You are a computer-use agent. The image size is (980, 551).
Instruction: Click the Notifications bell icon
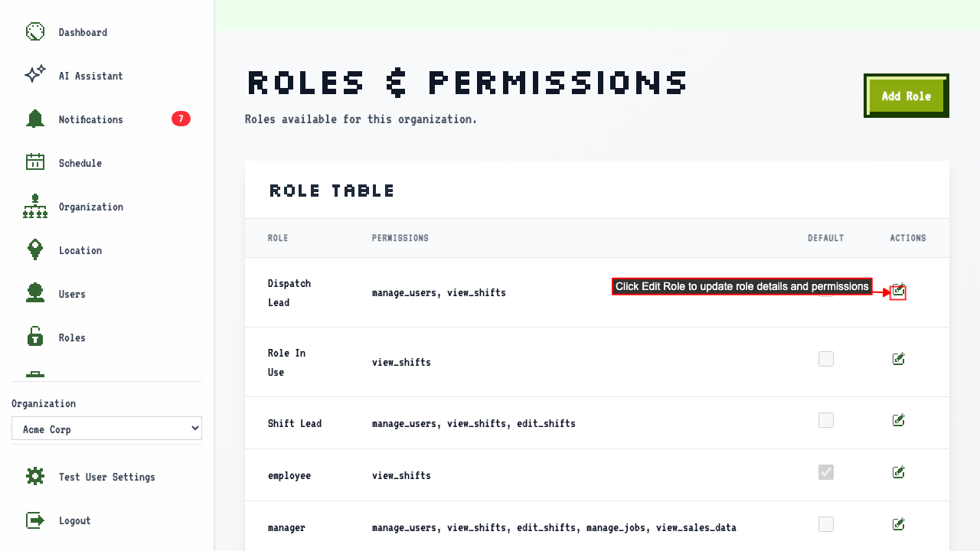click(35, 119)
